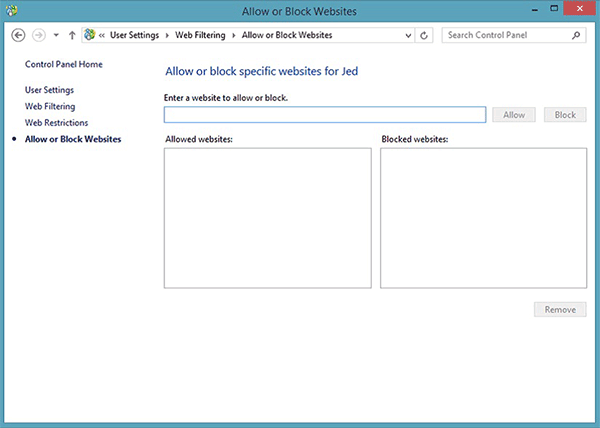Go to User Settings in the left sidebar

[x=49, y=90]
